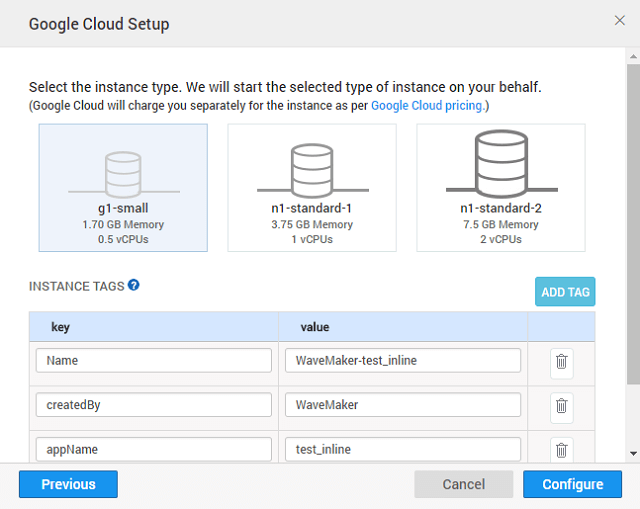This screenshot has width=640, height=509.
Task: Click the test_inline value field
Action: pyautogui.click(x=402, y=449)
